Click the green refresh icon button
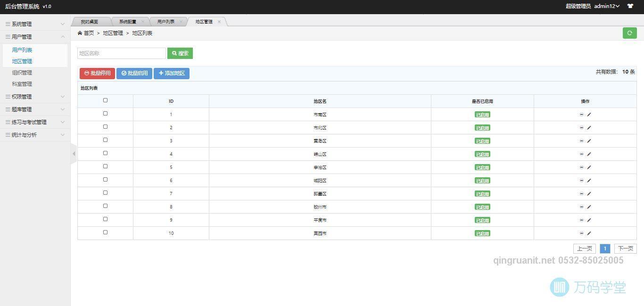 tap(629, 33)
